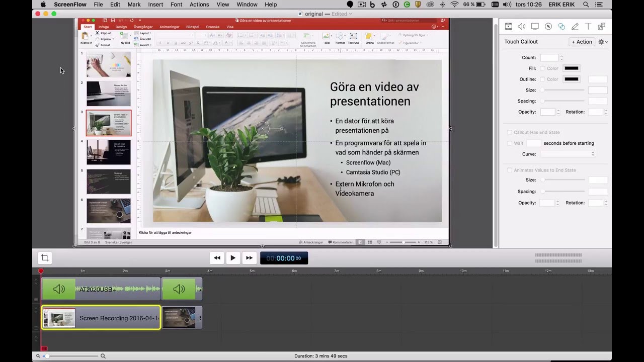This screenshot has height=362, width=644.
Task: Open the Video properties tab icon
Action: pos(508,26)
